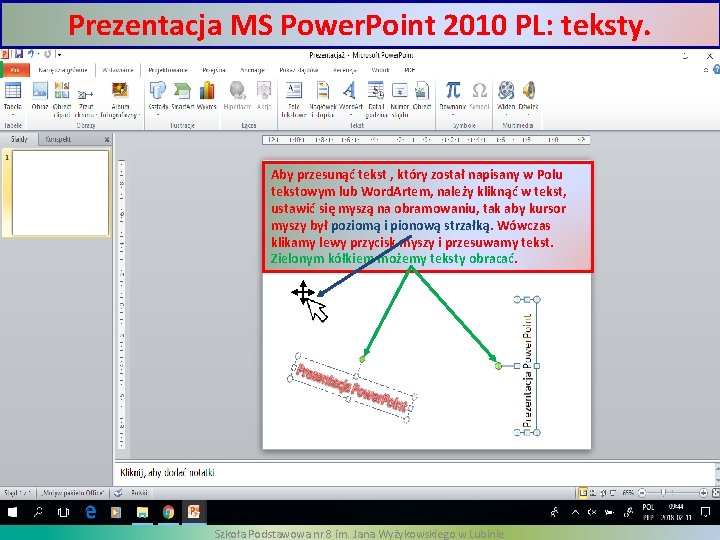The image size is (720, 540).
Task: Open the Widok view tab
Action: [380, 70]
